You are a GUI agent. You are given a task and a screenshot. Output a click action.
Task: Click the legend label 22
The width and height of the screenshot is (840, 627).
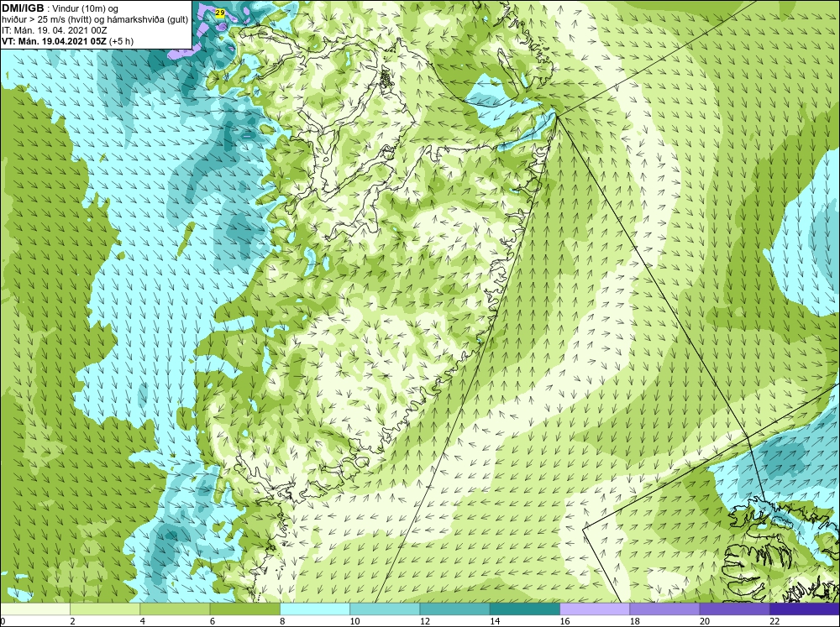tap(774, 621)
